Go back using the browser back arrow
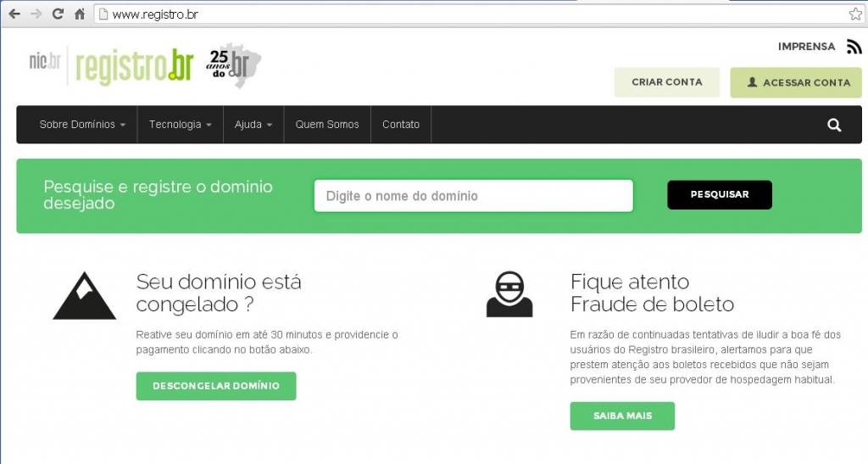This screenshot has width=868, height=464. (x=15, y=14)
